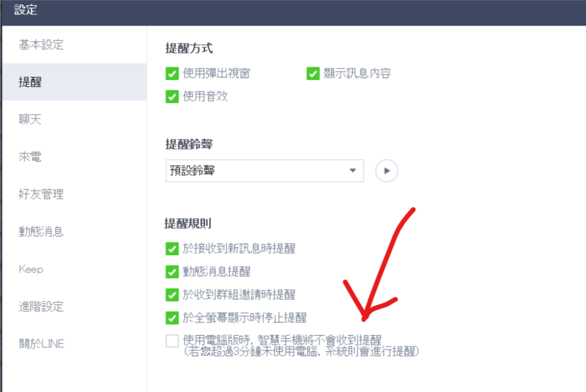586x392 pixels.
Task: Uncheck 於全螢幕顯示時停止提醒
Action: coord(172,318)
